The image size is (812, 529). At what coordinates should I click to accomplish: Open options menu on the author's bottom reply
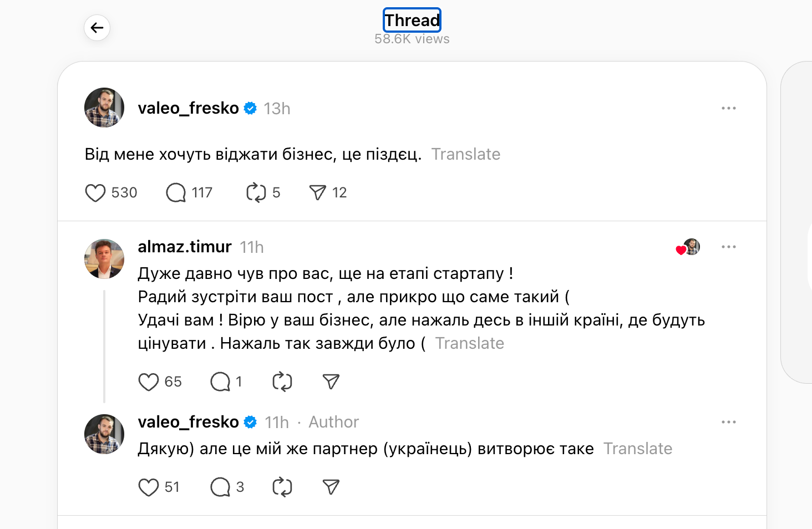[x=729, y=422]
